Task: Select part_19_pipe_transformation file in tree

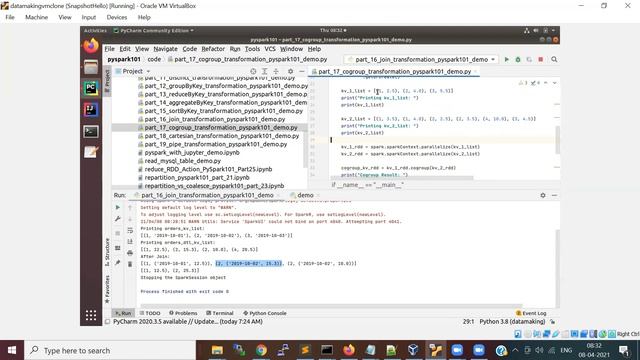Action: click(215, 144)
